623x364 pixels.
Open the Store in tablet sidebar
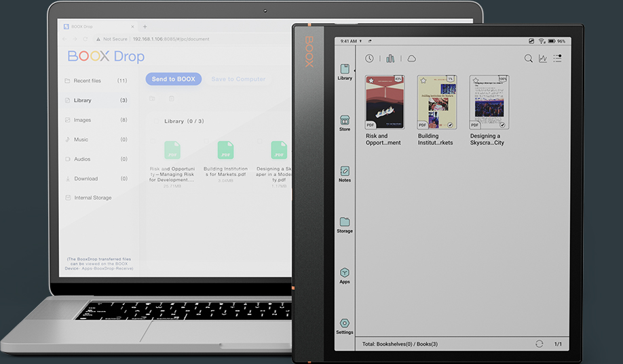345,123
